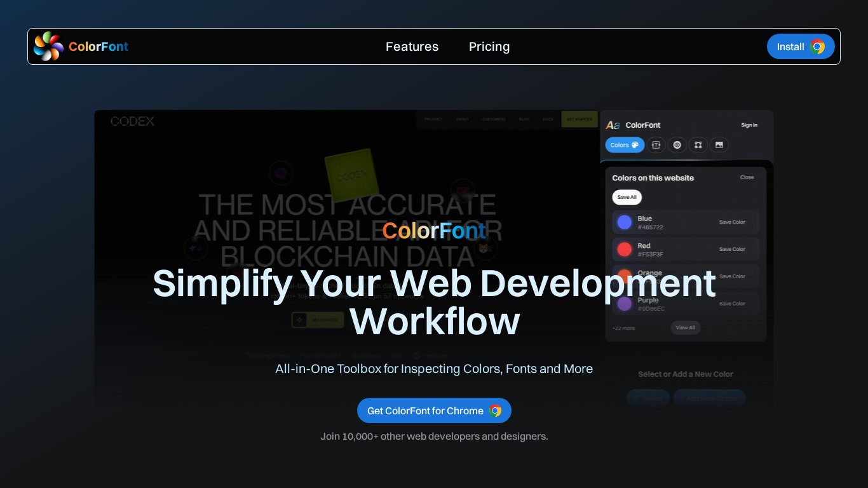Open CUSTOMERS in the Codex preview menu
The image size is (868, 488).
(494, 119)
